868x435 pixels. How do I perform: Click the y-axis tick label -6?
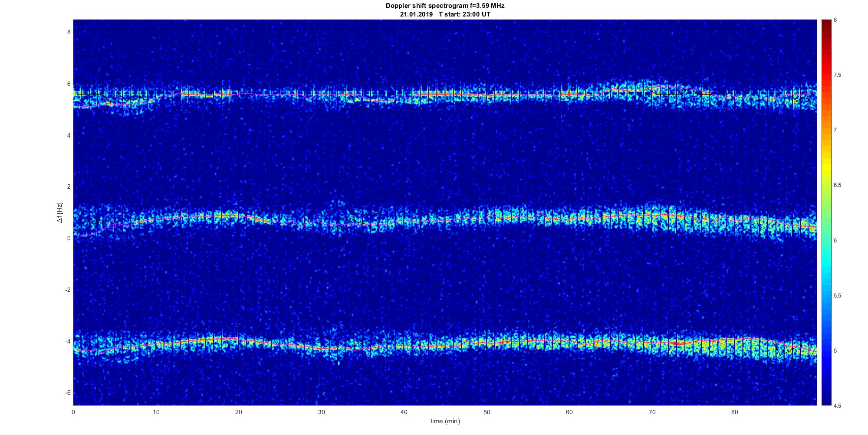pos(68,393)
